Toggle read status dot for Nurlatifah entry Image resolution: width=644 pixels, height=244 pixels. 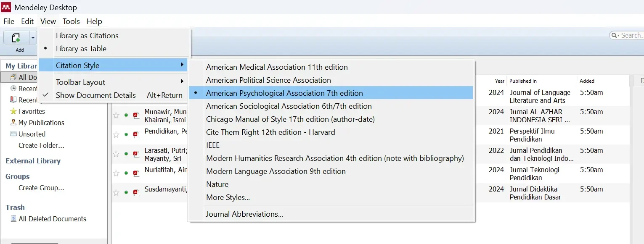point(126,173)
